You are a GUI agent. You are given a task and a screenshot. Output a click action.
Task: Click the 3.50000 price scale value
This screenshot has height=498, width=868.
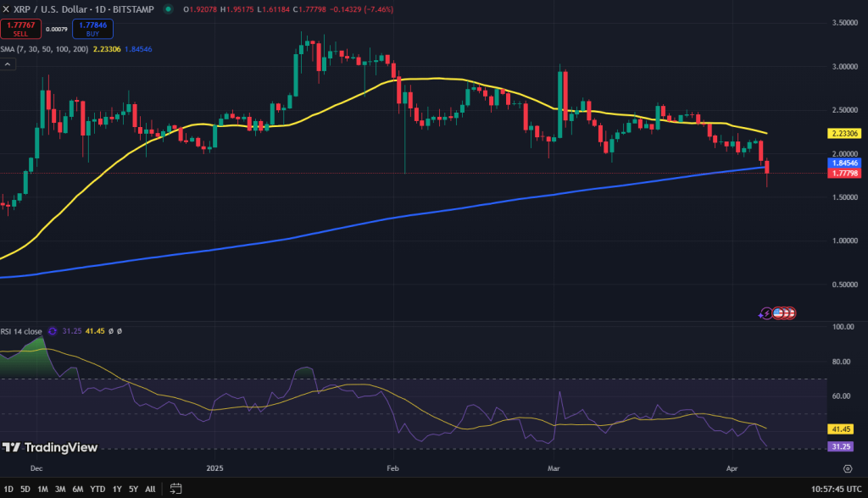[845, 23]
